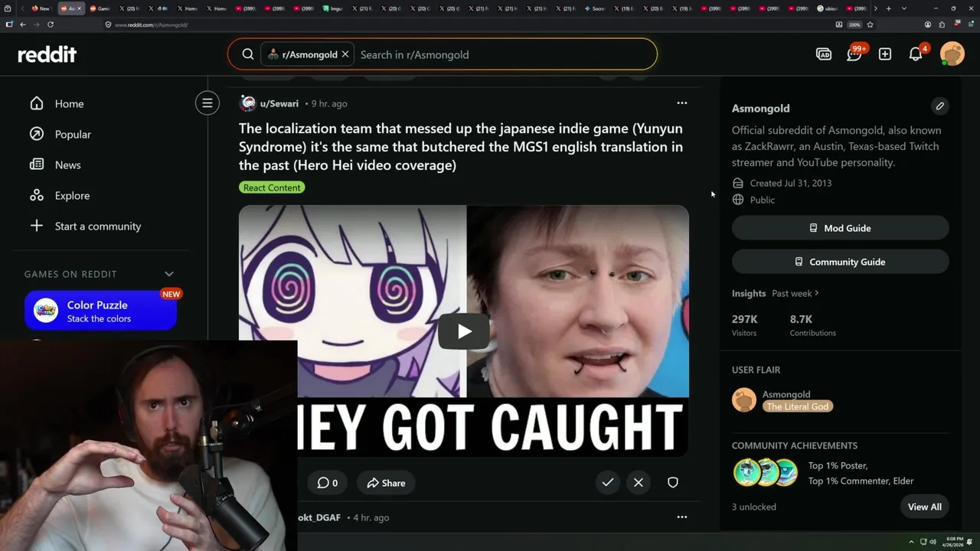Click the Reddit address bar URL

(x=152, y=24)
